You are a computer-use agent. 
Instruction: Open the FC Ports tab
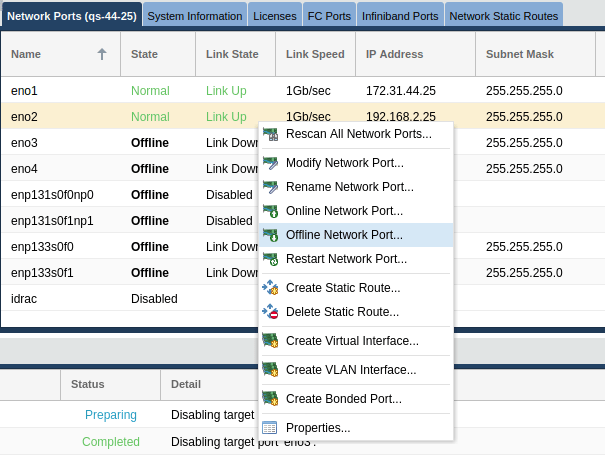point(330,16)
